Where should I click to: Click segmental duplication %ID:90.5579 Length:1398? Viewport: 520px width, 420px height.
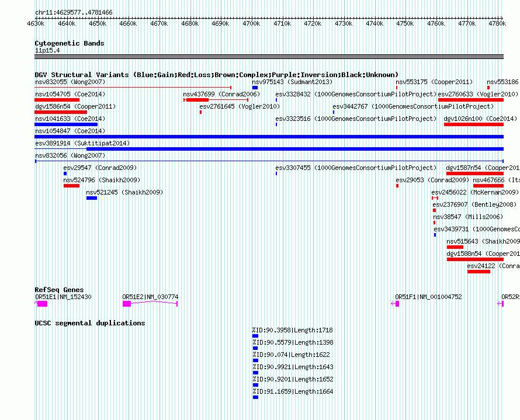tap(255, 348)
